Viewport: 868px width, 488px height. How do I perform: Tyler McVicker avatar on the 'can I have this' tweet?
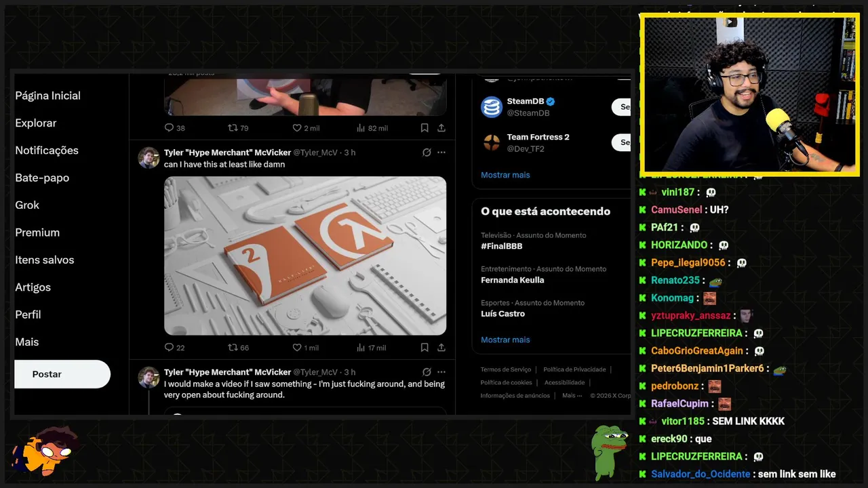pyautogui.click(x=149, y=158)
